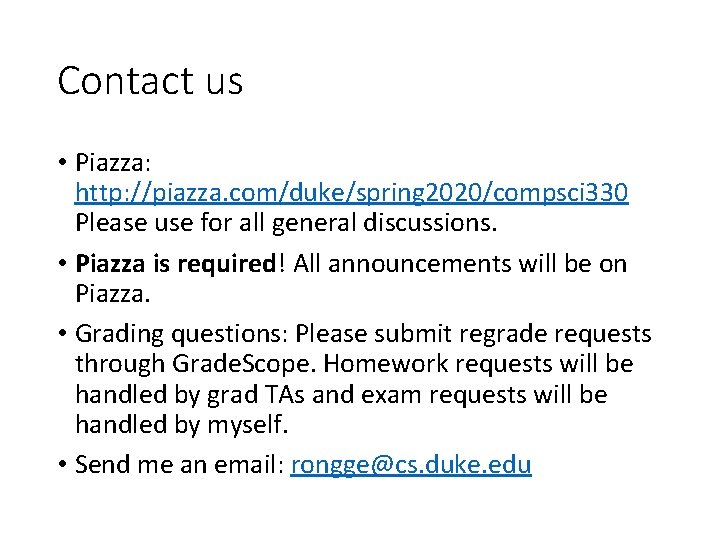Click the words 'grad TAs'

(245, 394)
